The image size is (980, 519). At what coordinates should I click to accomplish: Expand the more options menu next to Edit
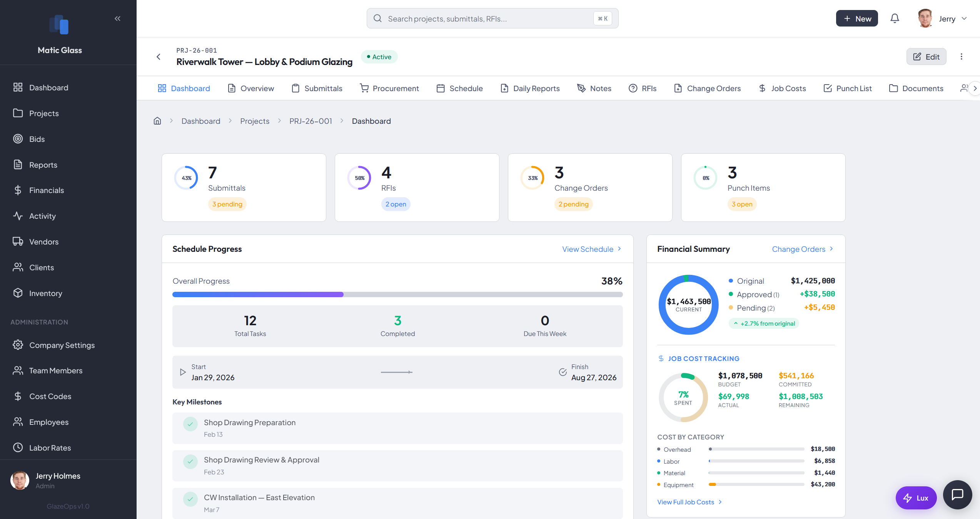(961, 57)
